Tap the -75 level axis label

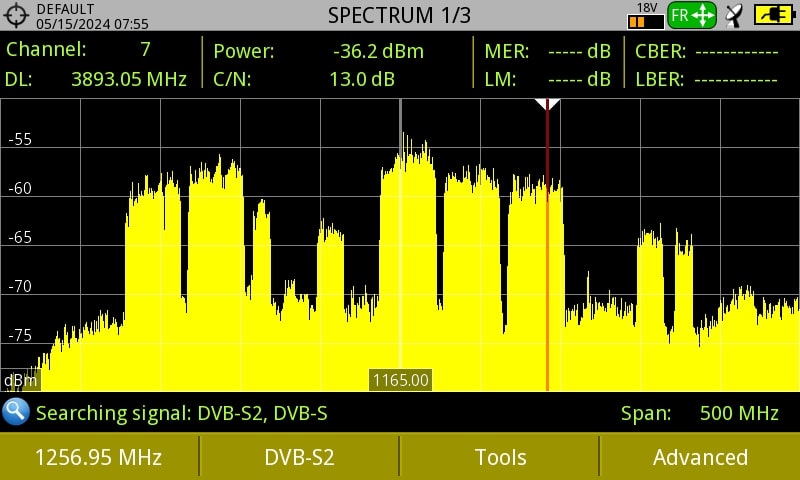20,336
